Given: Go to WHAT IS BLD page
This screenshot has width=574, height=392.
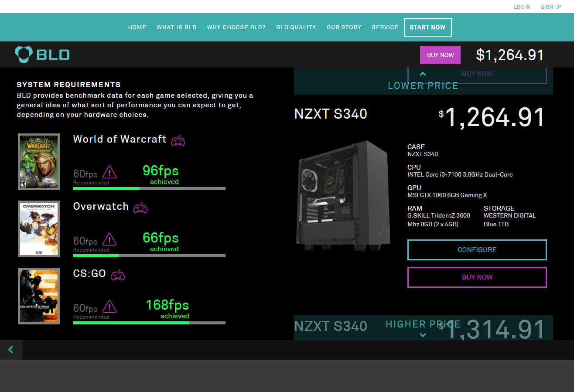Looking at the screenshot, I should click(x=177, y=27).
